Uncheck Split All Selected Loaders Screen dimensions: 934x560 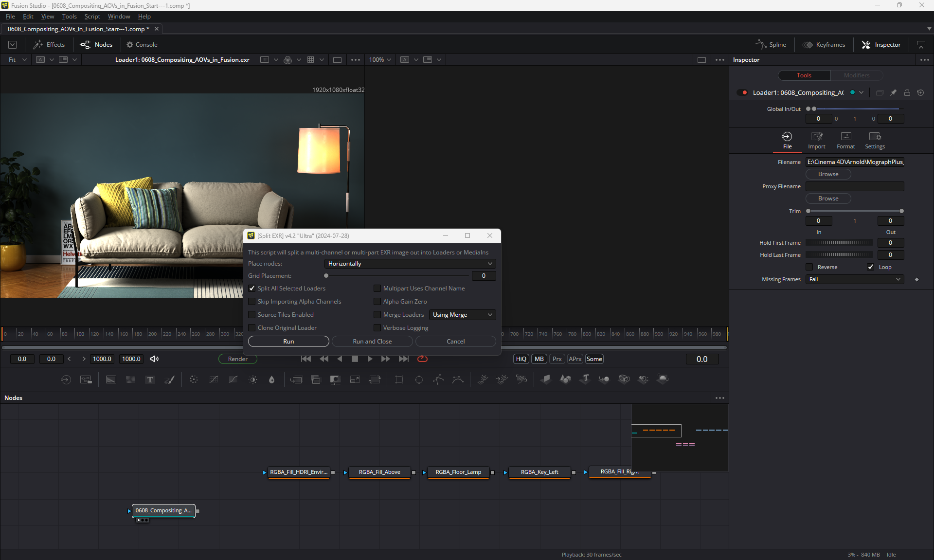coord(252,289)
